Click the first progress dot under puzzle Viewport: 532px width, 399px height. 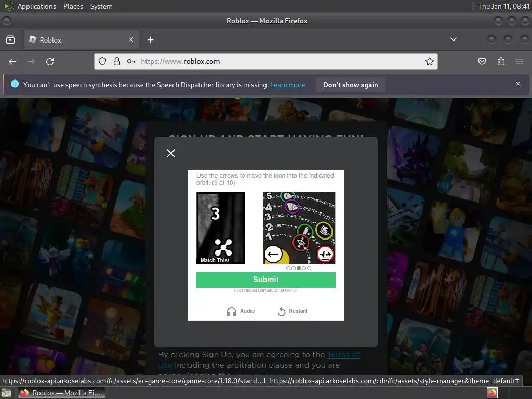288,268
